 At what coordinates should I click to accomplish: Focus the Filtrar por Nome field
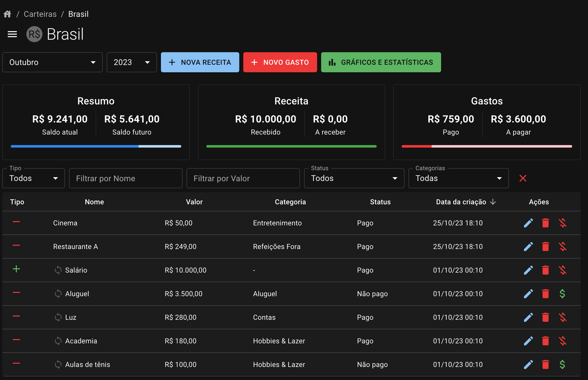(126, 178)
